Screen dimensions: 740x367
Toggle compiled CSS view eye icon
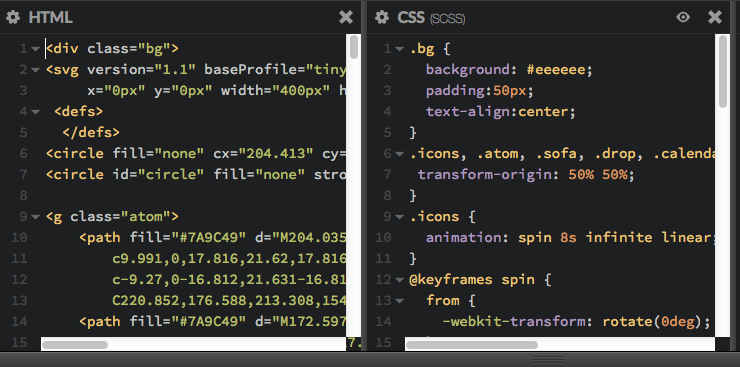(683, 17)
